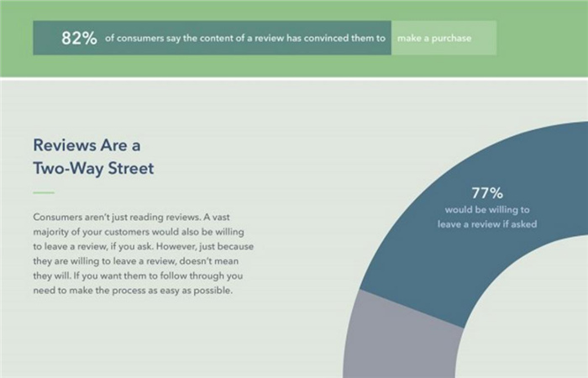Click the 82% statistic in the banner

(x=79, y=38)
